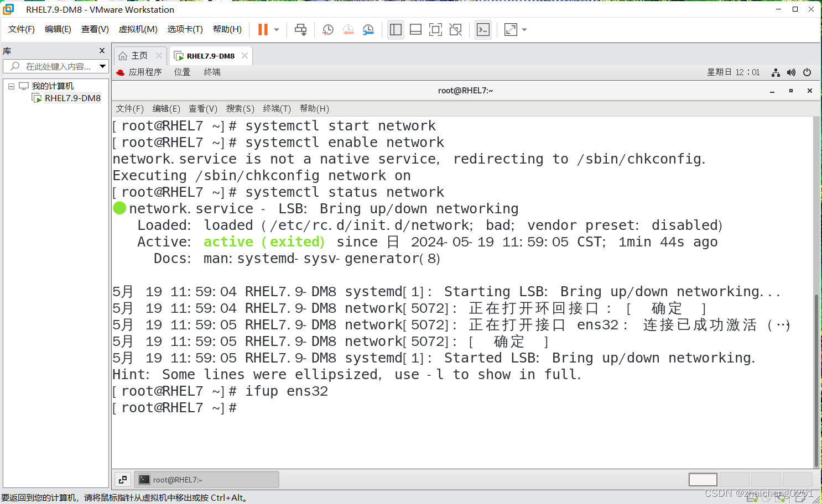Click the wired network status icon
Screen dimensions: 822x504
click(776, 72)
